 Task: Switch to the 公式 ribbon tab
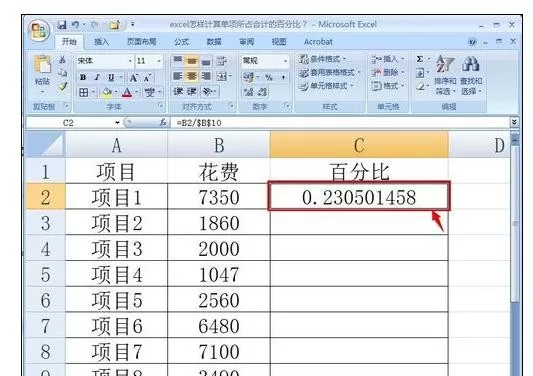(x=181, y=42)
